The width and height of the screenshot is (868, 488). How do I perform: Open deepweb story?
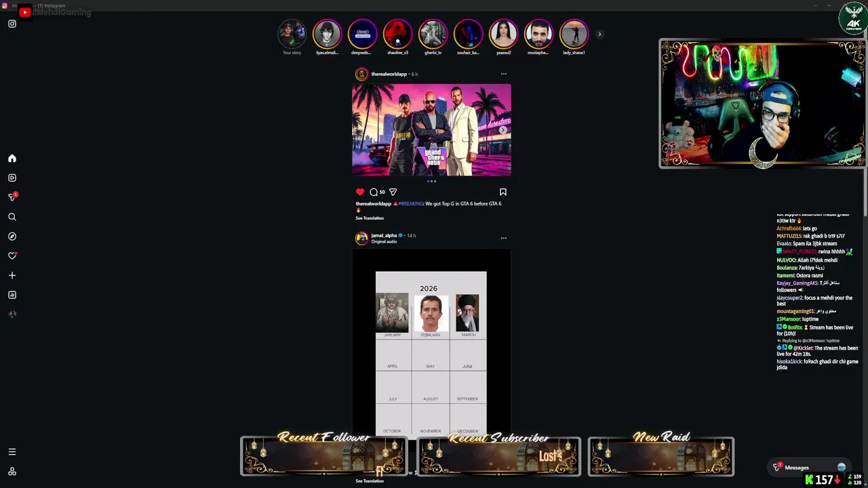(x=362, y=35)
